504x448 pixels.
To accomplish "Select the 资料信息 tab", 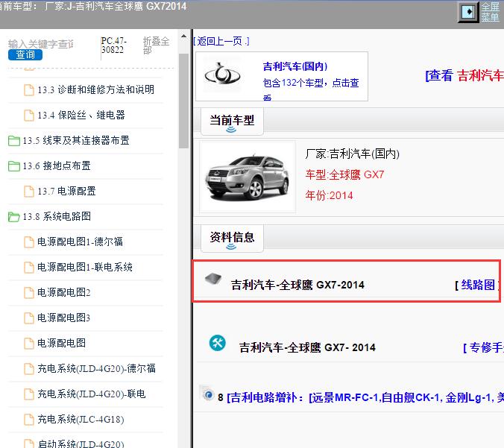I will (x=232, y=238).
